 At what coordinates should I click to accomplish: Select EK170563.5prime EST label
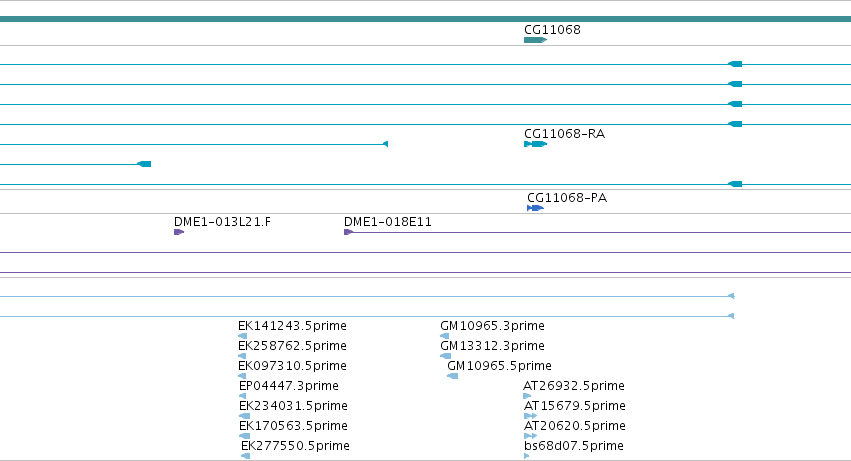pos(293,426)
